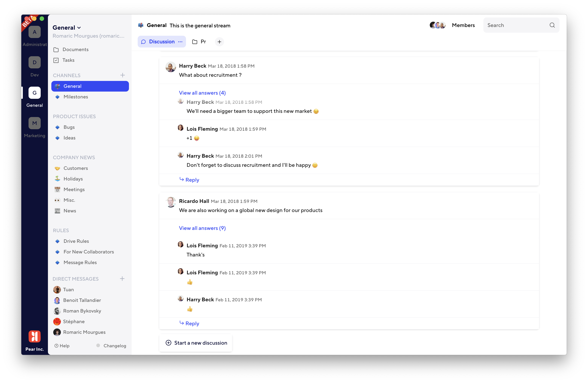Open the General workspace name dropdown

coord(66,27)
